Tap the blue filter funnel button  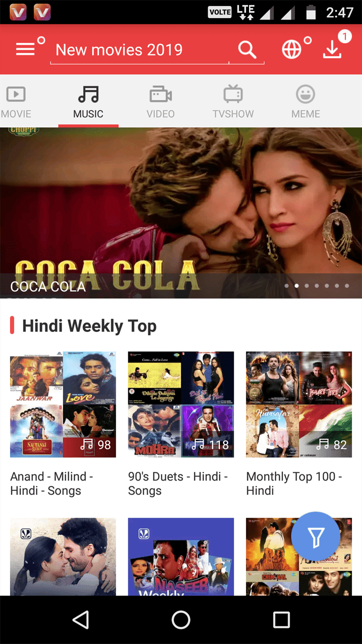[x=316, y=537]
